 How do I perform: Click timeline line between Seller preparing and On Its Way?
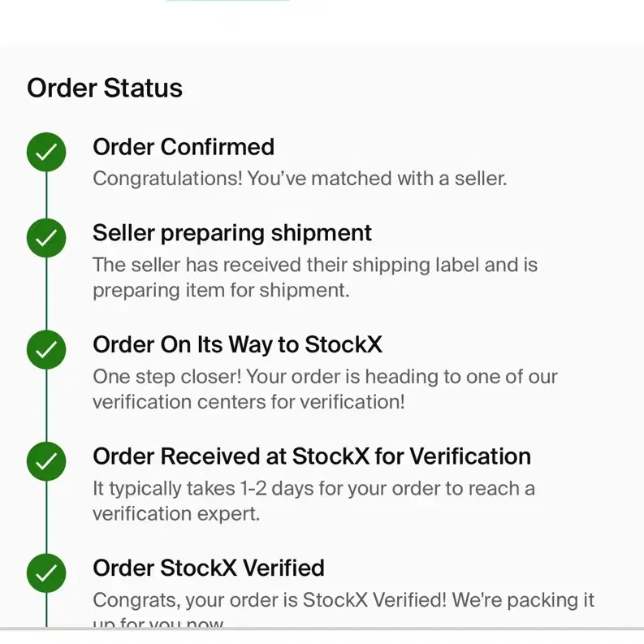46,294
